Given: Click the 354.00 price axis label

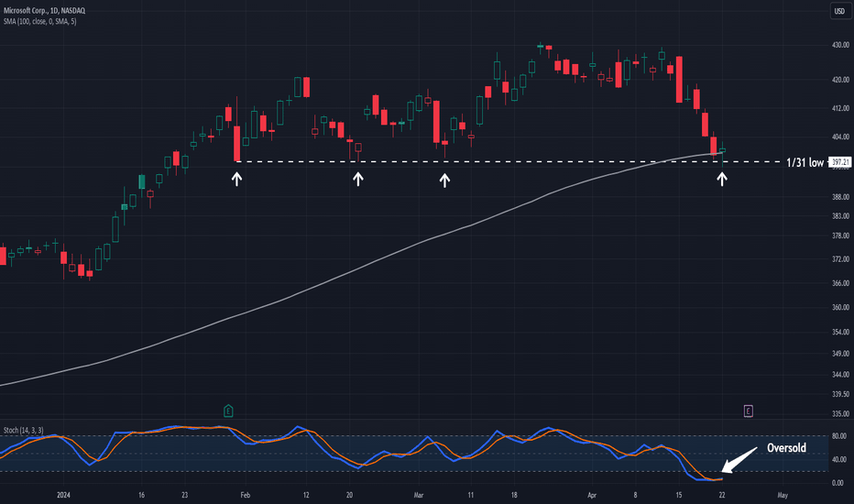Looking at the screenshot, I should pyautogui.click(x=840, y=332).
